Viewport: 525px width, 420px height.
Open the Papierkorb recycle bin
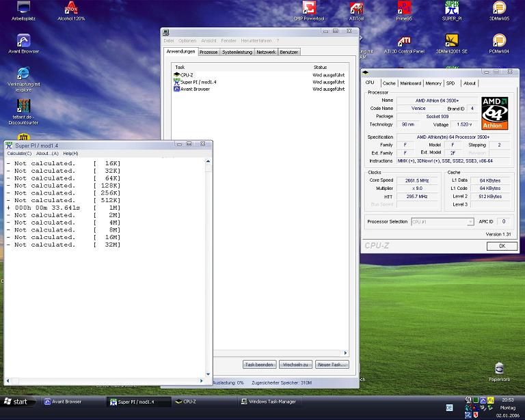[499, 372]
